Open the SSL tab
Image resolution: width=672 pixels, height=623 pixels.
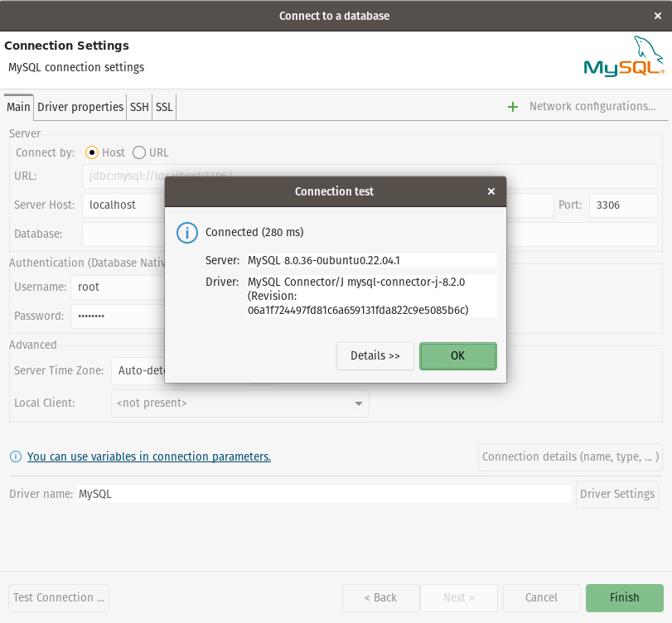[164, 107]
